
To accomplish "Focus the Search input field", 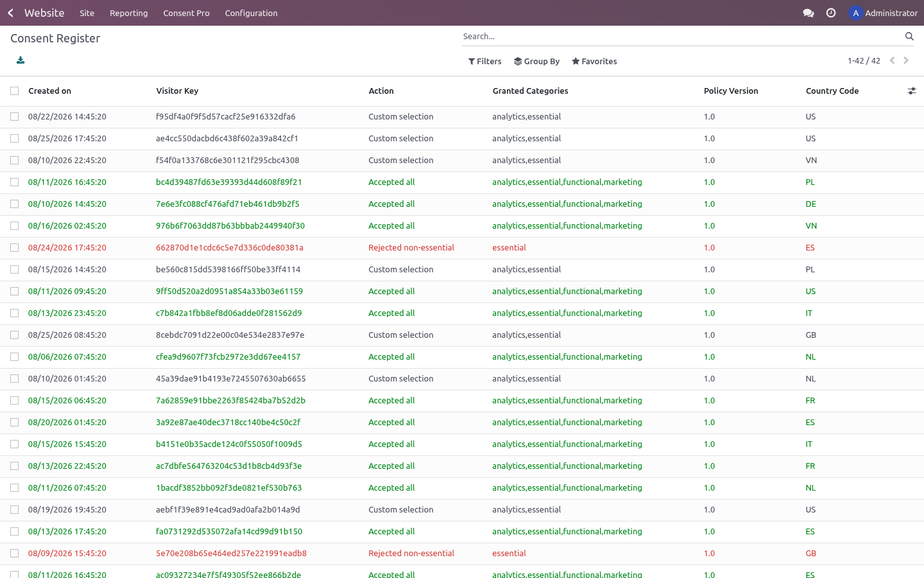I will pyautogui.click(x=681, y=37).
